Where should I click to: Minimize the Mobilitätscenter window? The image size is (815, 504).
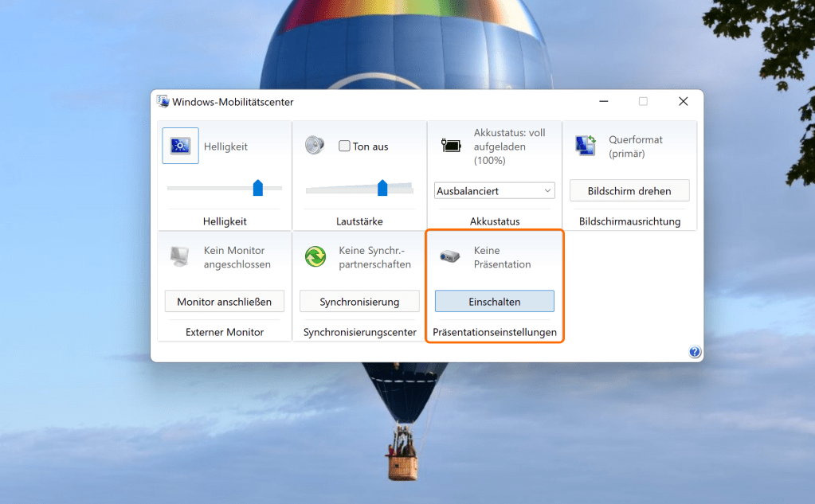point(604,102)
